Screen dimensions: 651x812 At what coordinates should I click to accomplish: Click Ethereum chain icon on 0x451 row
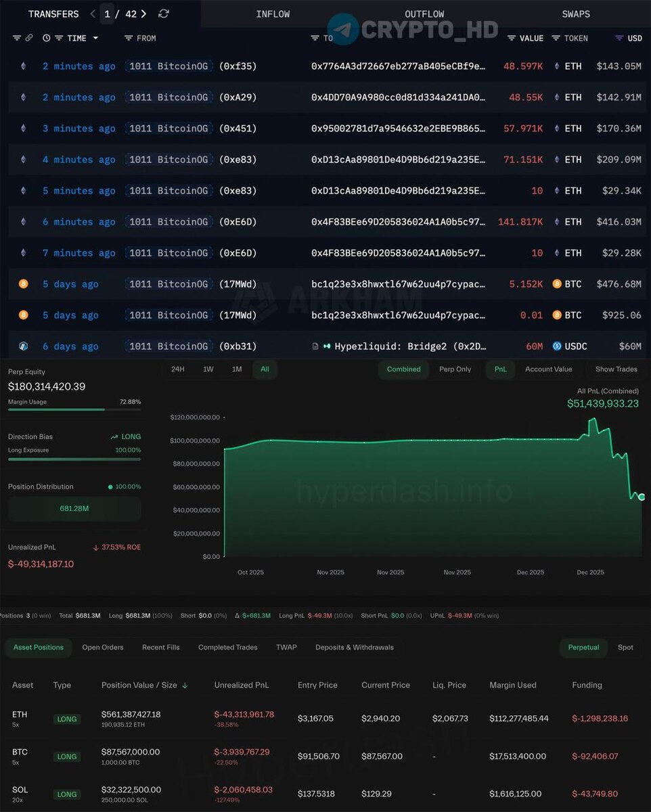(23, 129)
